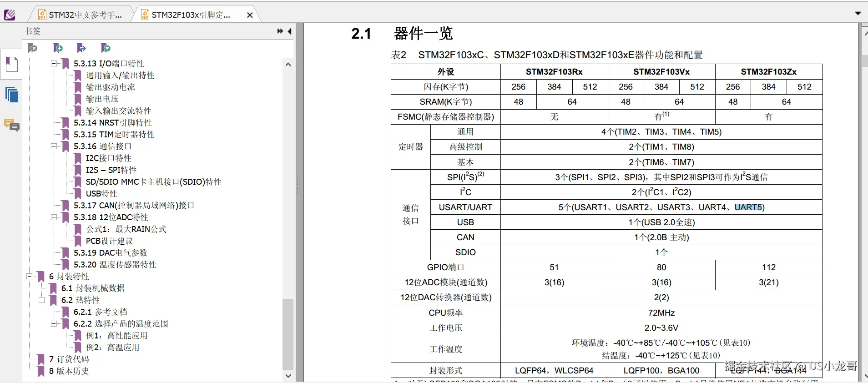The height and width of the screenshot is (383, 868).
Task: Open bookmark 6.1 封装机械数据
Action: click(x=93, y=288)
